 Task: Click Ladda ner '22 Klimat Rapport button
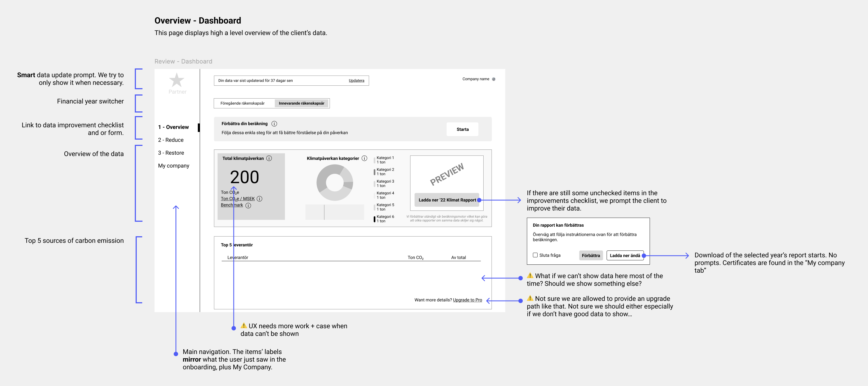[x=447, y=200]
